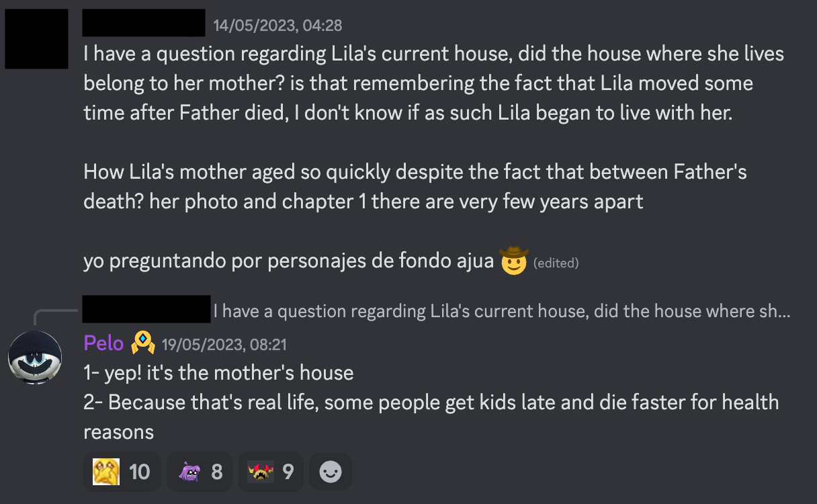
Task: Click the red horned monster emoji reaction
Action: click(261, 472)
